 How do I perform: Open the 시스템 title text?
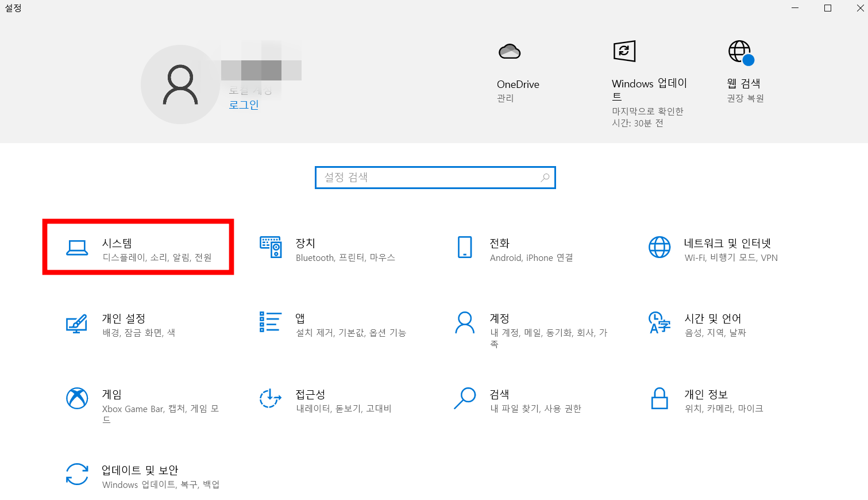pos(117,243)
